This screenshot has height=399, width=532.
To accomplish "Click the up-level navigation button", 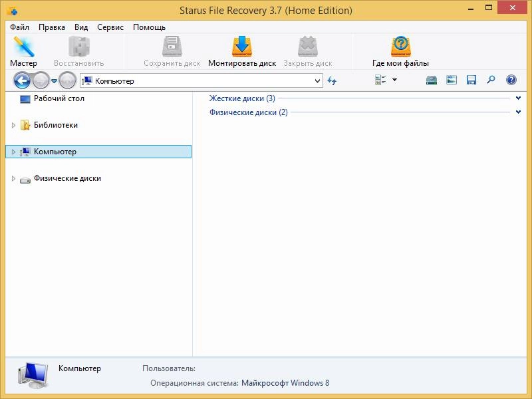I will (x=67, y=80).
